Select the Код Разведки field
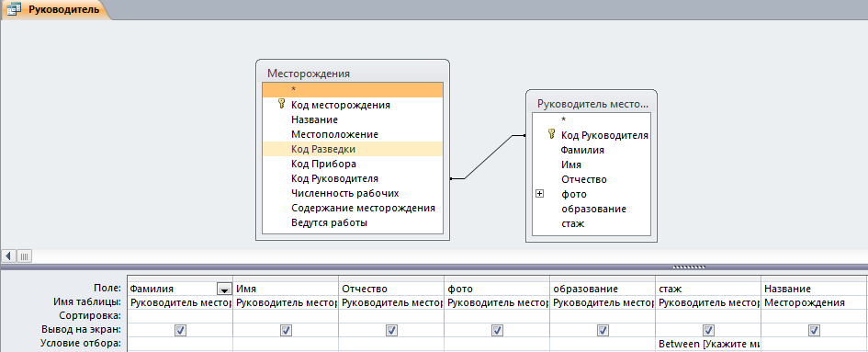 [x=353, y=149]
